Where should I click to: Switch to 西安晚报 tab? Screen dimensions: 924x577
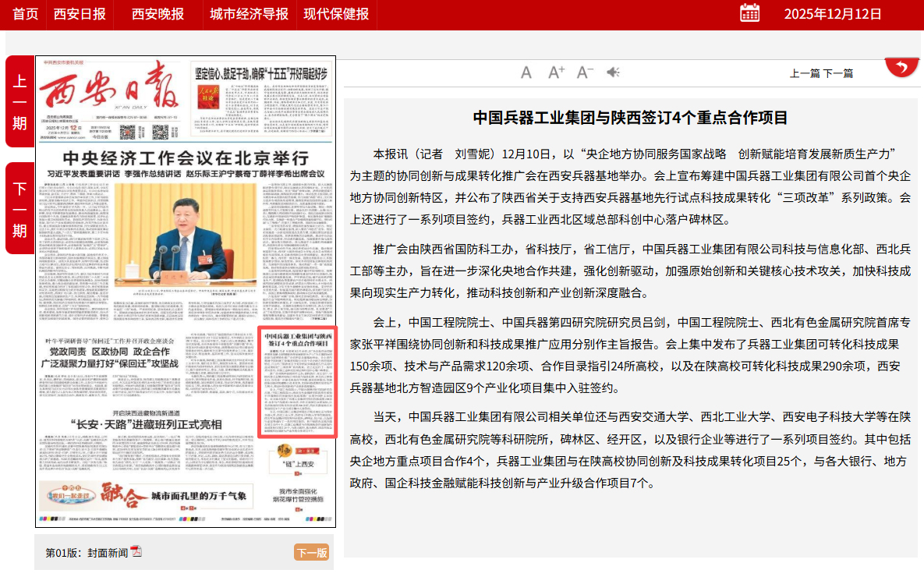pyautogui.click(x=158, y=14)
